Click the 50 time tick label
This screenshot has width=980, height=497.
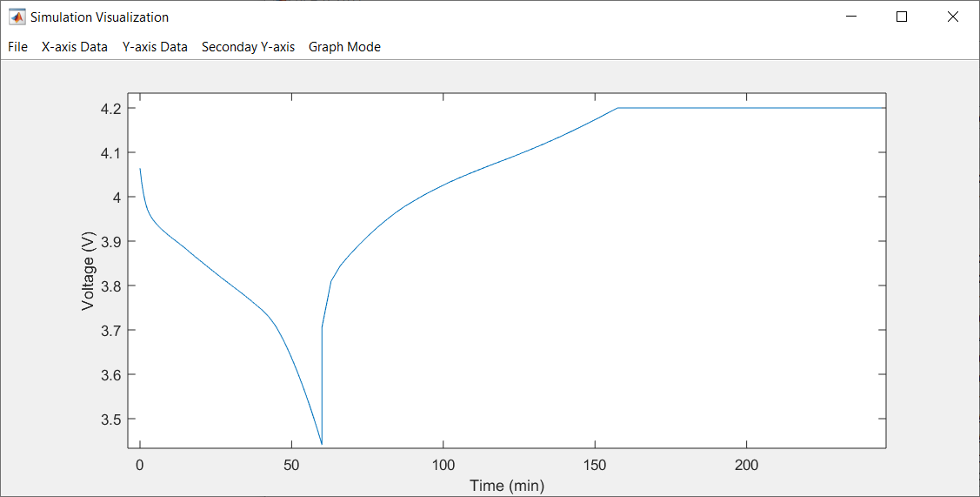click(x=291, y=465)
